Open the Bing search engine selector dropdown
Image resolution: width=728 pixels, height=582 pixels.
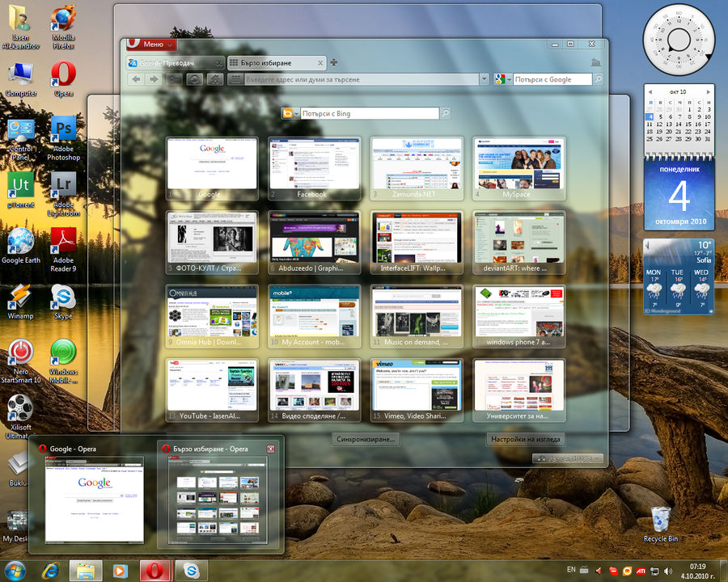pos(290,113)
